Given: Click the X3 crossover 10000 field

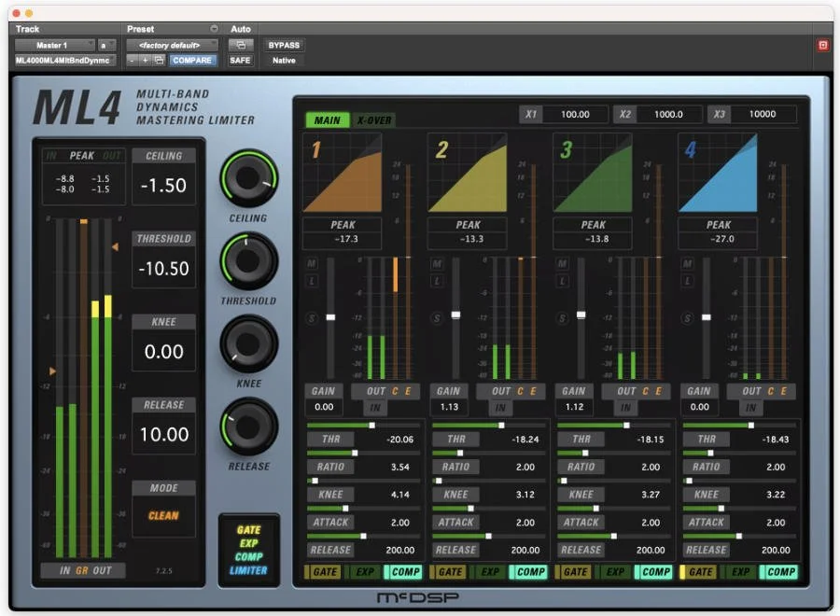Looking at the screenshot, I should [x=763, y=114].
